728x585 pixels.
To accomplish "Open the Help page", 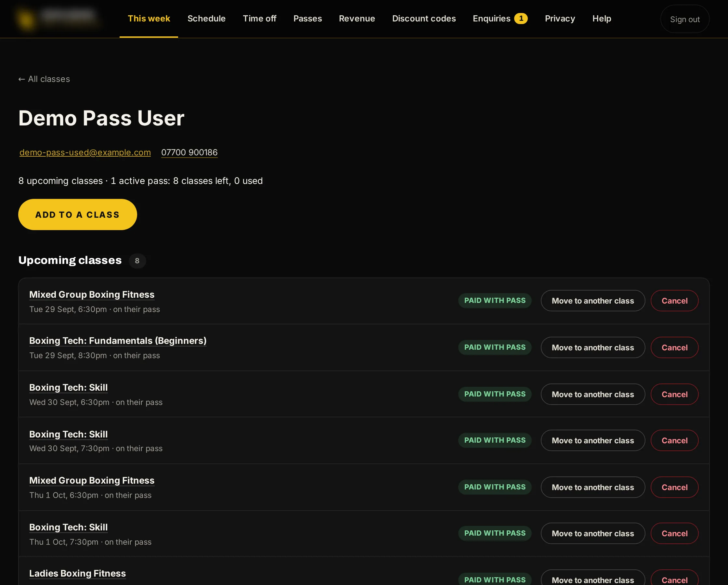I will pos(601,19).
